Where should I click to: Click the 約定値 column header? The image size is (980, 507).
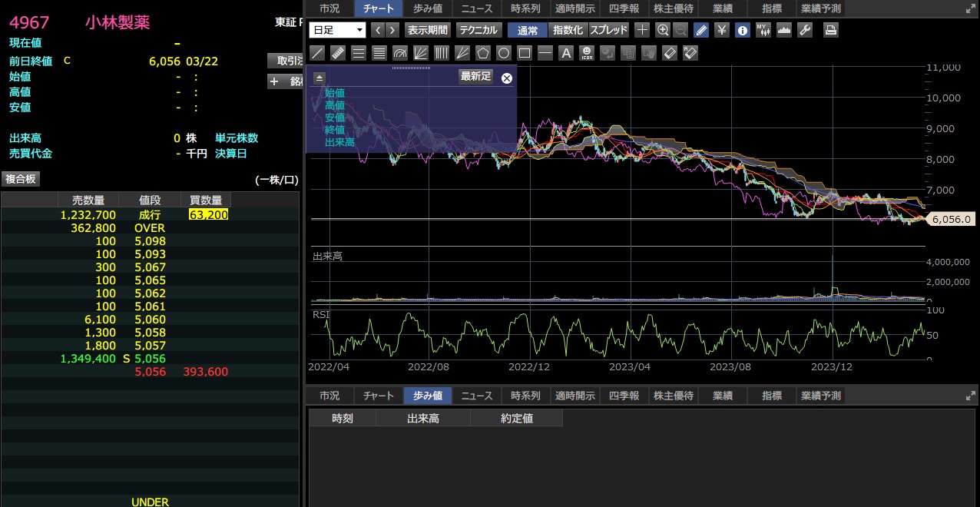pyautogui.click(x=517, y=419)
